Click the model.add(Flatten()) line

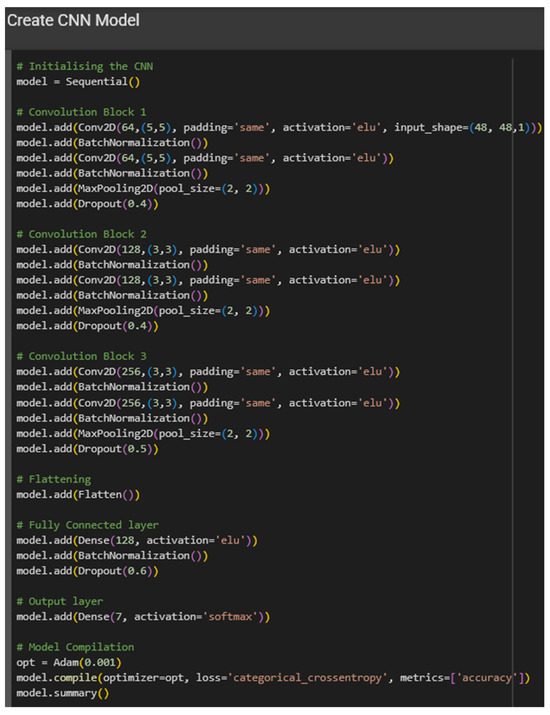[78, 495]
